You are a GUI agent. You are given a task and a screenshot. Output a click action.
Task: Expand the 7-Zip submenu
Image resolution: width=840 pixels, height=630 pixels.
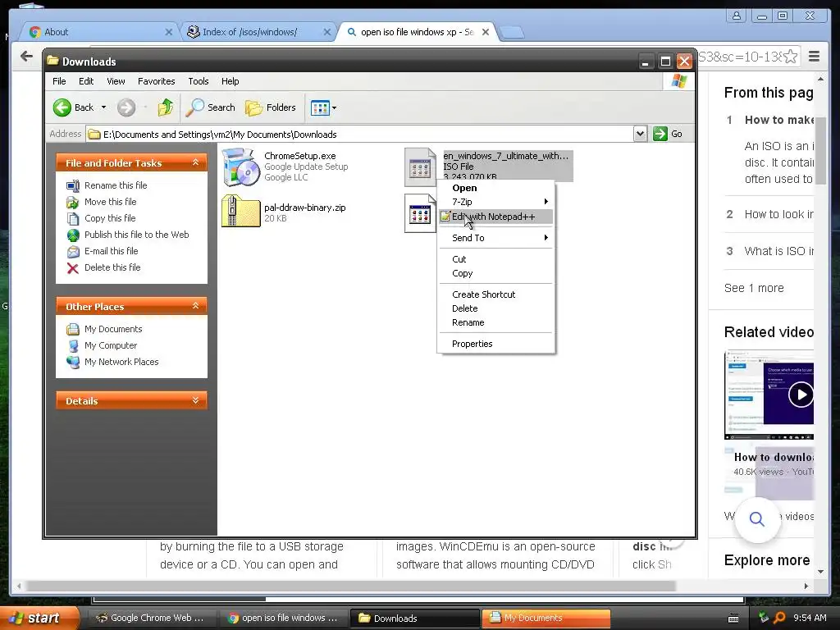[495, 202]
